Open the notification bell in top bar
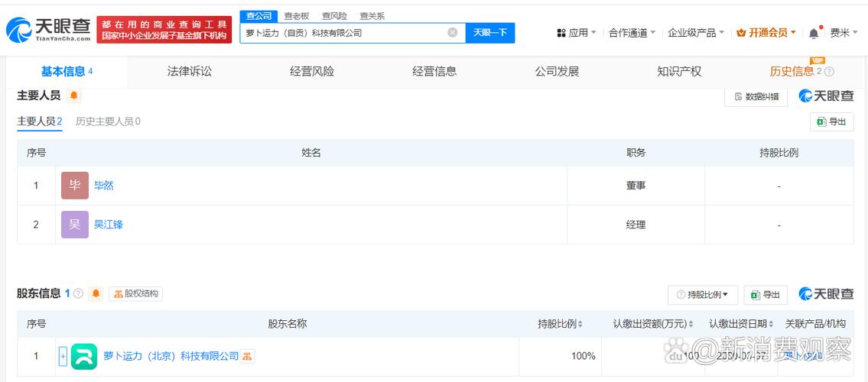The image size is (868, 382). (x=814, y=33)
